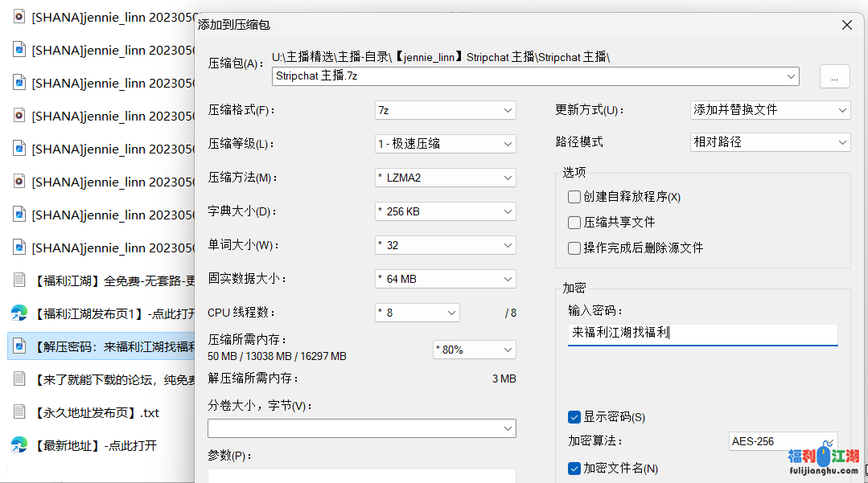Close the 添加到压缩包 dialog

[846, 25]
